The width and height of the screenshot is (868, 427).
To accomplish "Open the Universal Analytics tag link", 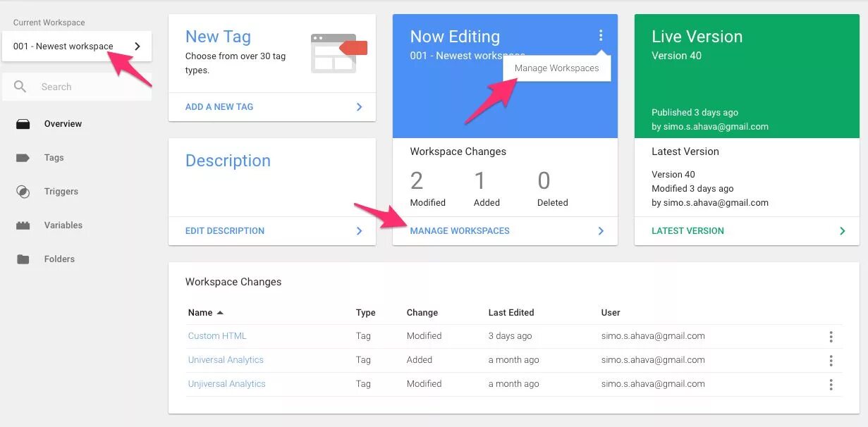I will (x=226, y=360).
